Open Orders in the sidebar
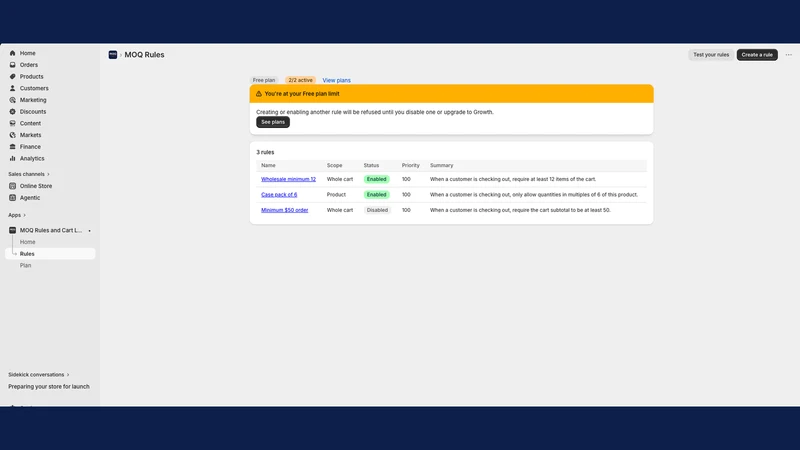Image resolution: width=800 pixels, height=450 pixels. coord(29,65)
